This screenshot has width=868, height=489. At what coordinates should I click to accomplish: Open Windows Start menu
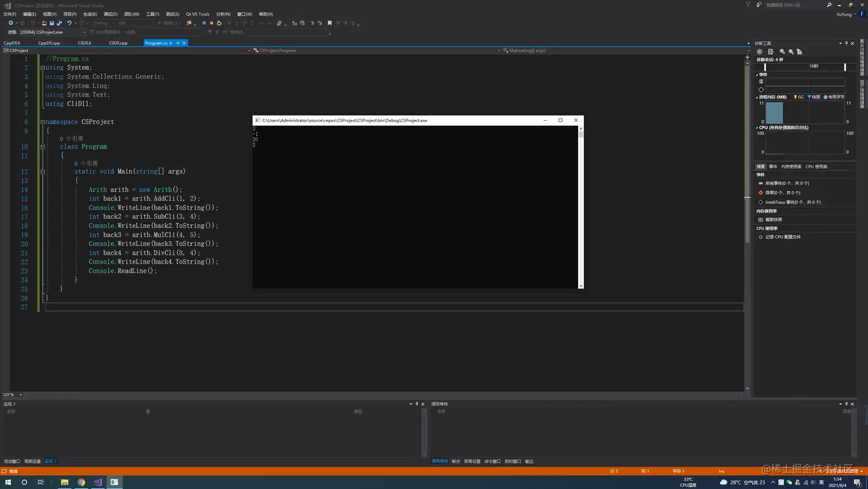(x=8, y=482)
